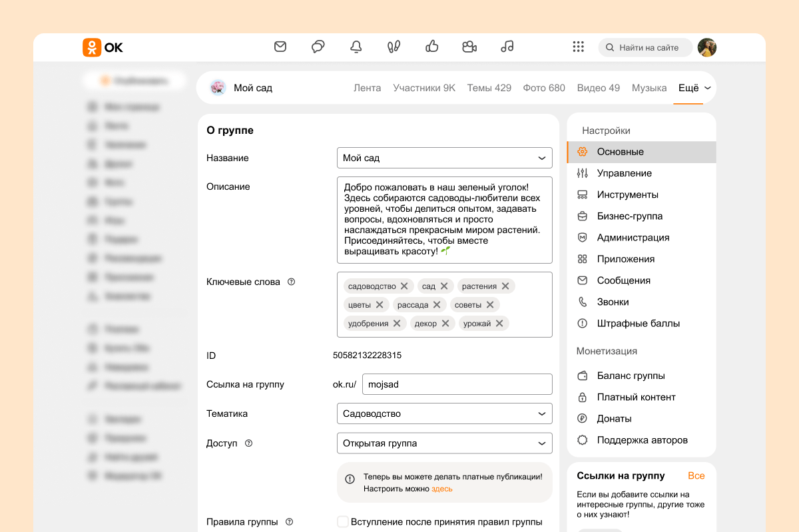
Task: Open the thumbs-up events icon
Action: tap(431, 47)
